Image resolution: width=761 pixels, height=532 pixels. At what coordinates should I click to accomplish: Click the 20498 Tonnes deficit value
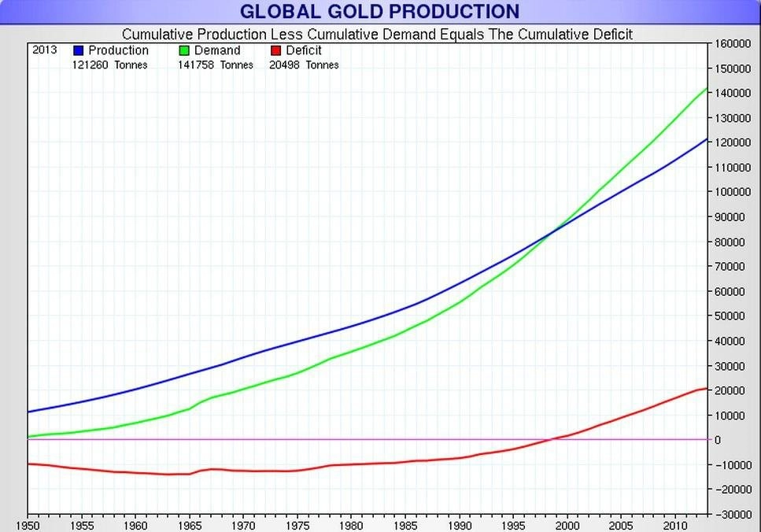coord(304,65)
